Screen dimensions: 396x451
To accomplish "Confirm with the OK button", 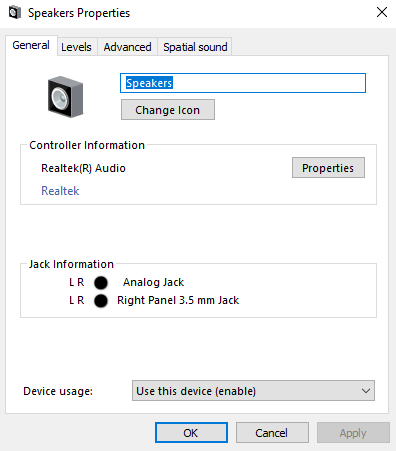I will coord(191,433).
